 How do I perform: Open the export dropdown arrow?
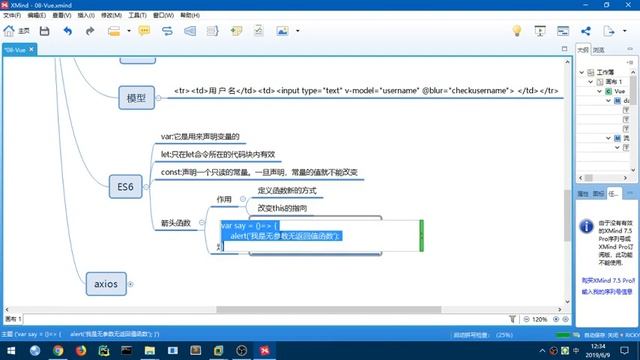(x=624, y=31)
